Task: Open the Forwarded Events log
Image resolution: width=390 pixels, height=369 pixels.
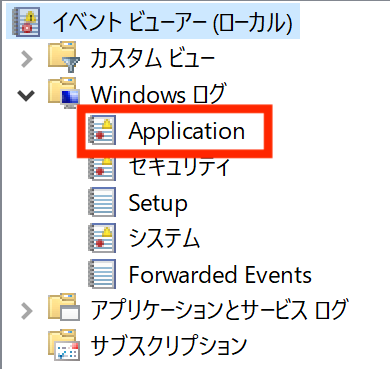Action: click(220, 275)
